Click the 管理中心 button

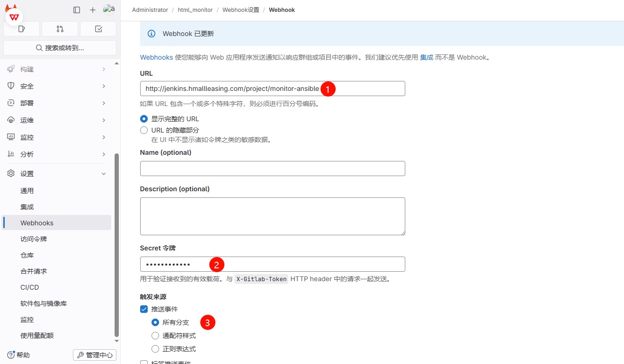coord(95,355)
